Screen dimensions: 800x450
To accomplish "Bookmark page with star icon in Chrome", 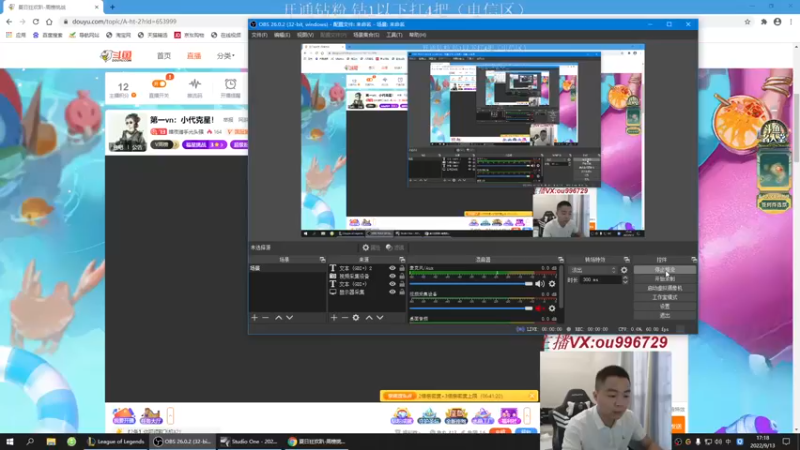I will pos(747,21).
